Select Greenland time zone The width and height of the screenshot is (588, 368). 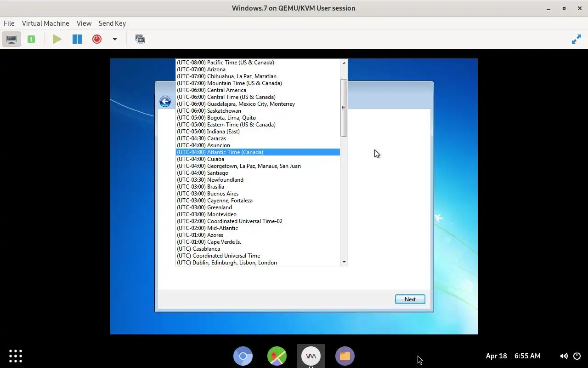258,207
